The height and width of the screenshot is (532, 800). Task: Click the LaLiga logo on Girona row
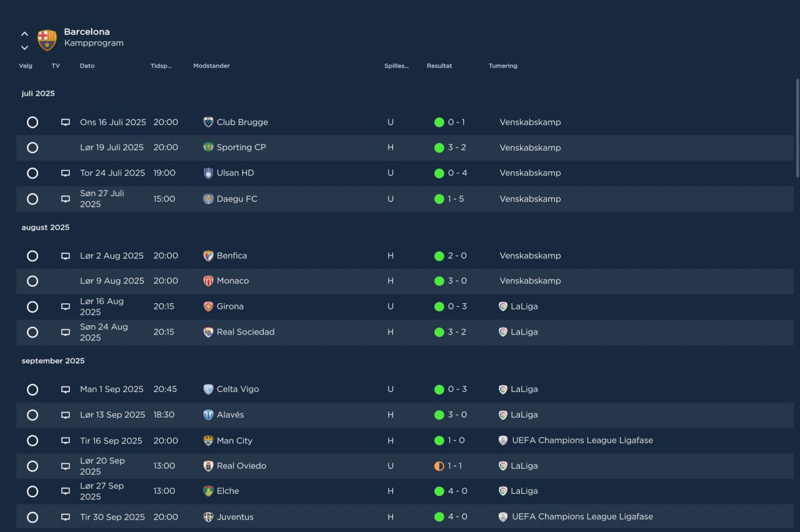coord(503,306)
